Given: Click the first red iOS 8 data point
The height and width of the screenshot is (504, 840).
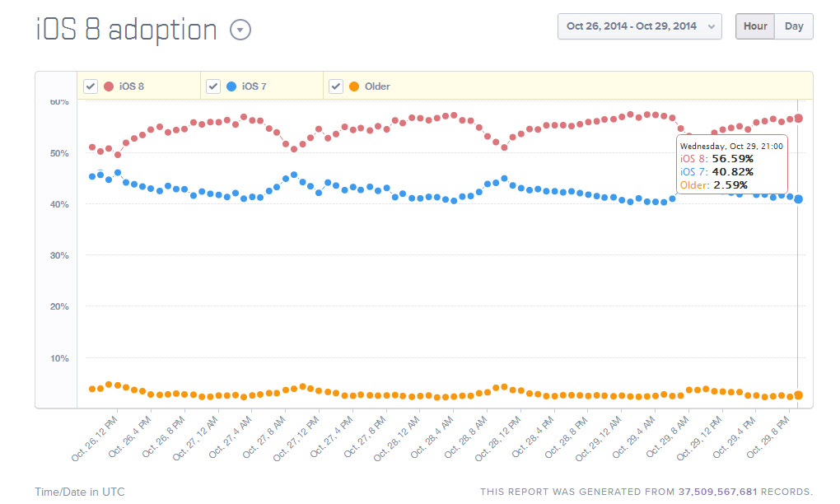Looking at the screenshot, I should (92, 147).
